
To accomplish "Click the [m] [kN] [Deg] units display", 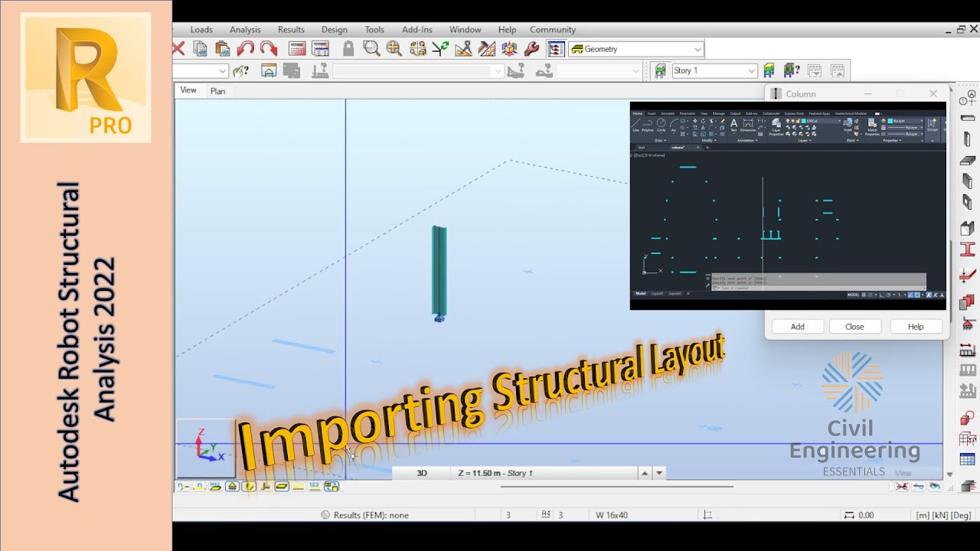I will point(942,515).
